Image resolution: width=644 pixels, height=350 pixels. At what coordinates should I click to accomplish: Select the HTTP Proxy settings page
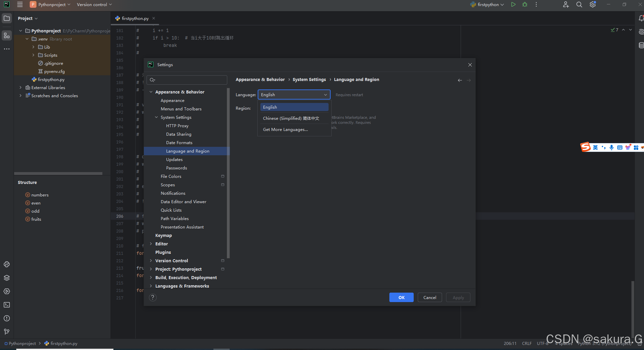[177, 126]
